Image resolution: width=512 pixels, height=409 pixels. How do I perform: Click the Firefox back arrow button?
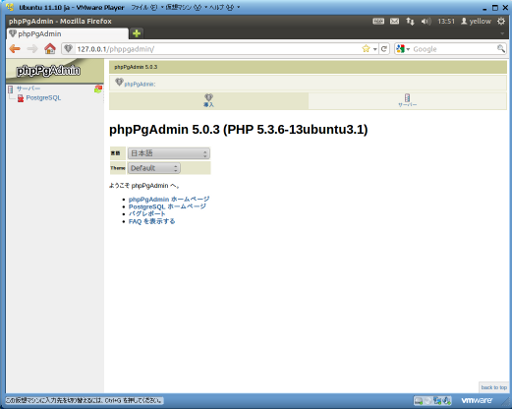pos(15,49)
